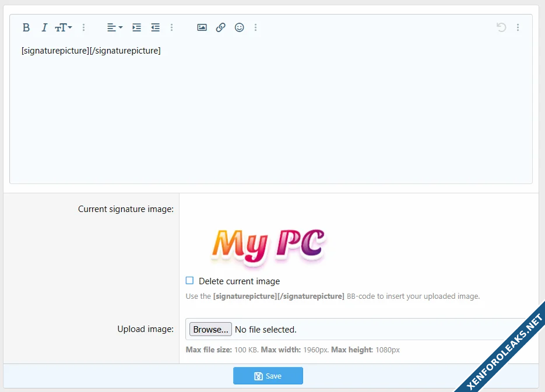Click the undo arrow icon
545x392 pixels.
501,27
